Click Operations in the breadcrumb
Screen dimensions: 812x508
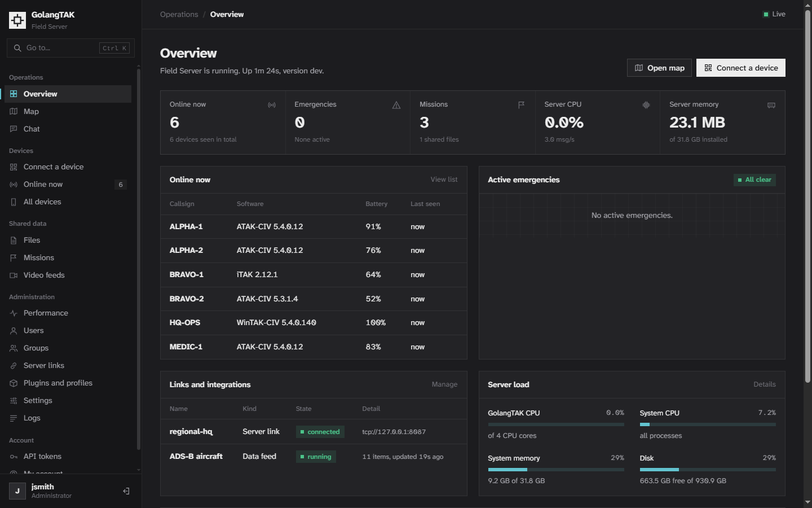click(x=179, y=14)
